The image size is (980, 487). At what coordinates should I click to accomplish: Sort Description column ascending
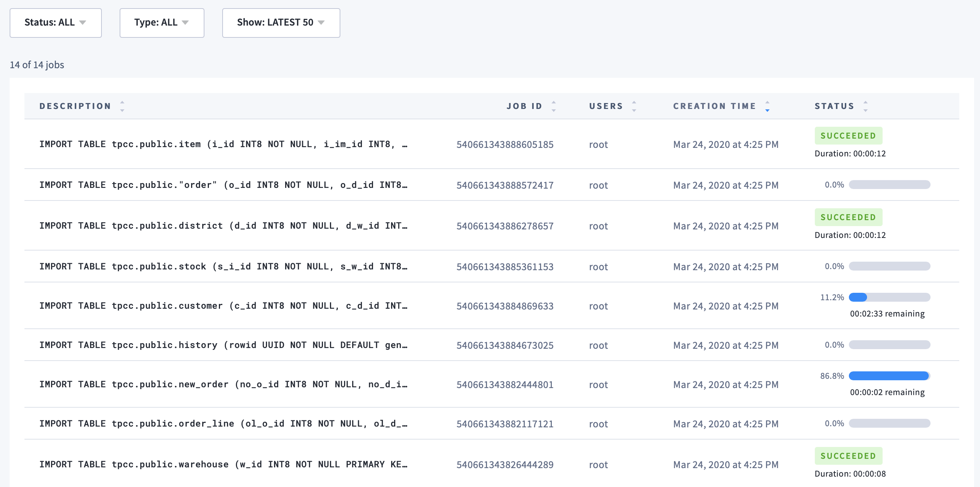pos(122,103)
